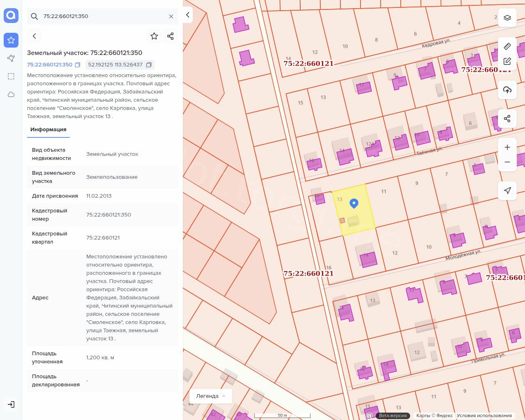The height and width of the screenshot is (420, 525).
Task: Locate my position on map
Action: (x=507, y=191)
